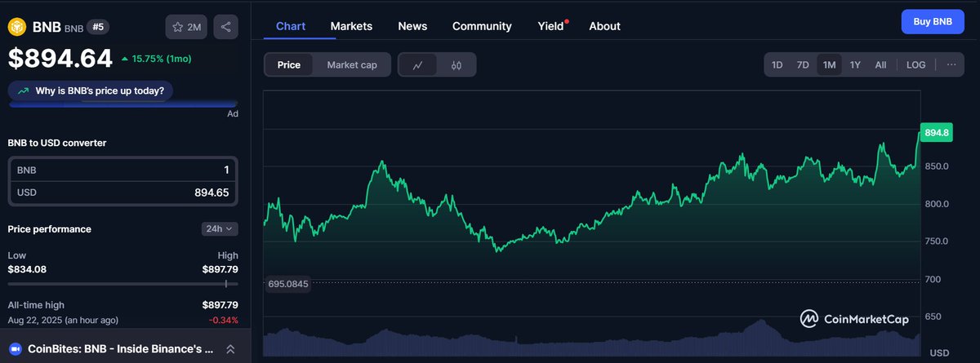Click the $894.64 price heading
This screenshot has width=980, height=363.
(x=60, y=59)
